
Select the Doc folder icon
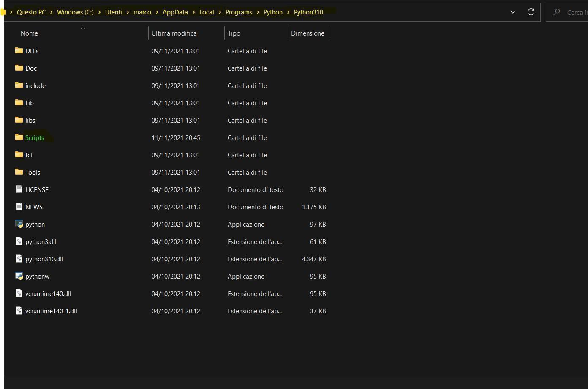click(19, 68)
